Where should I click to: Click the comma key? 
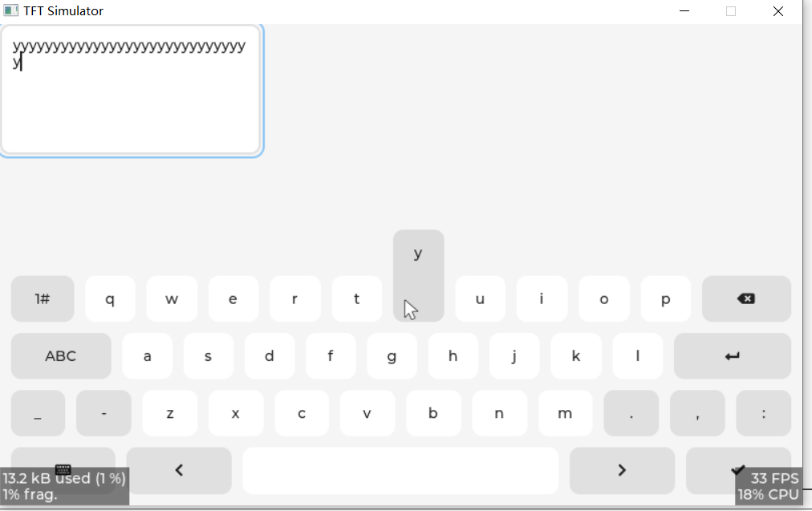coord(697,413)
